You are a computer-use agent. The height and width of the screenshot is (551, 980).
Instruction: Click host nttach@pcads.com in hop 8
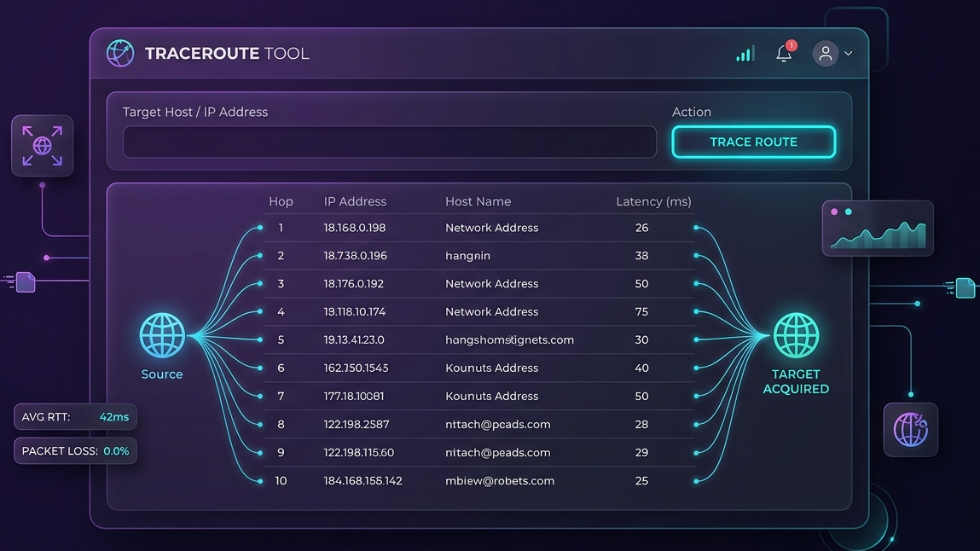(497, 424)
